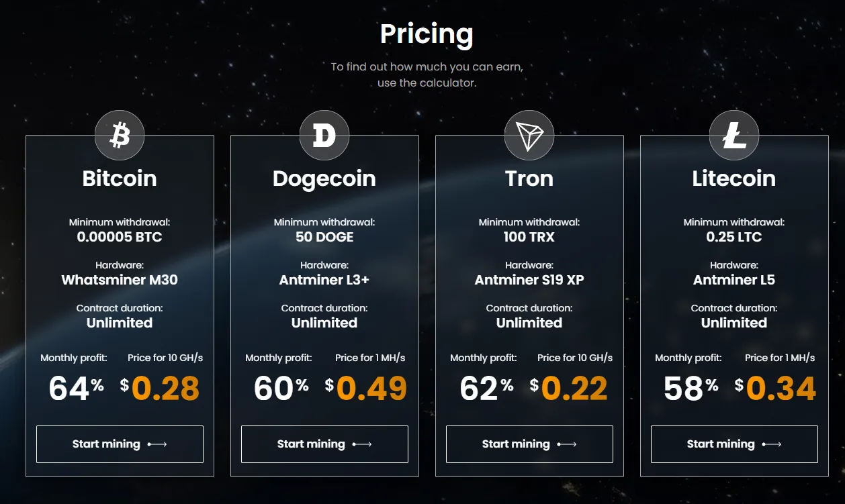
Task: Click the 64% monthly profit figure
Action: tap(76, 389)
